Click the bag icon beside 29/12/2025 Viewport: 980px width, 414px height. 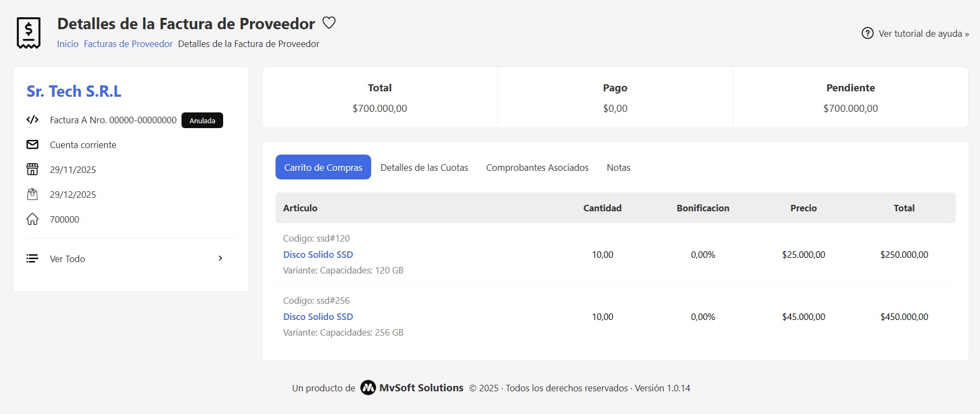[32, 195]
